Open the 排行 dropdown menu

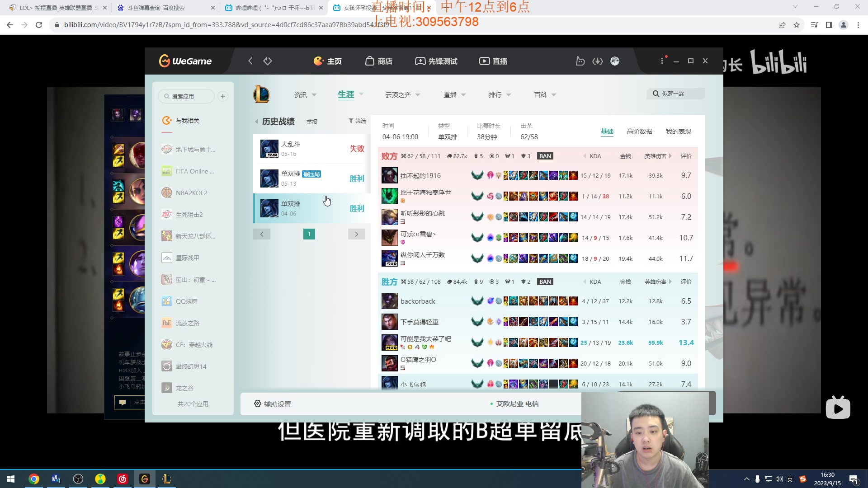point(497,95)
